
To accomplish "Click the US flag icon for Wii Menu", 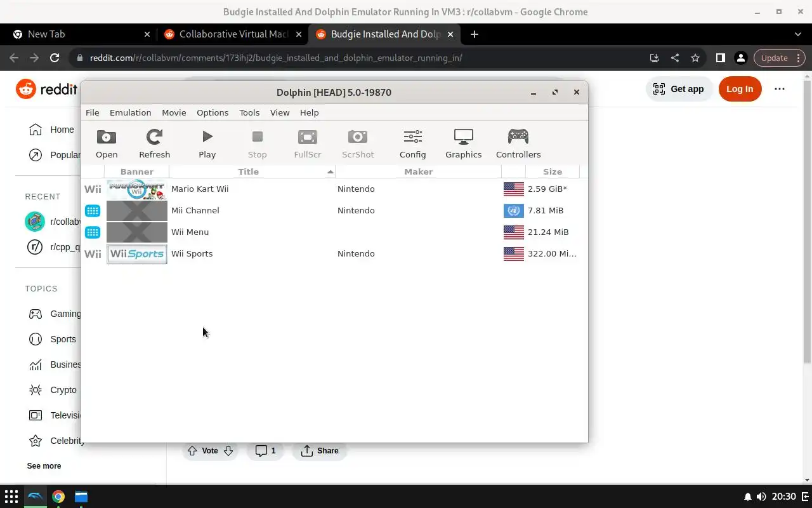I will (x=514, y=232).
